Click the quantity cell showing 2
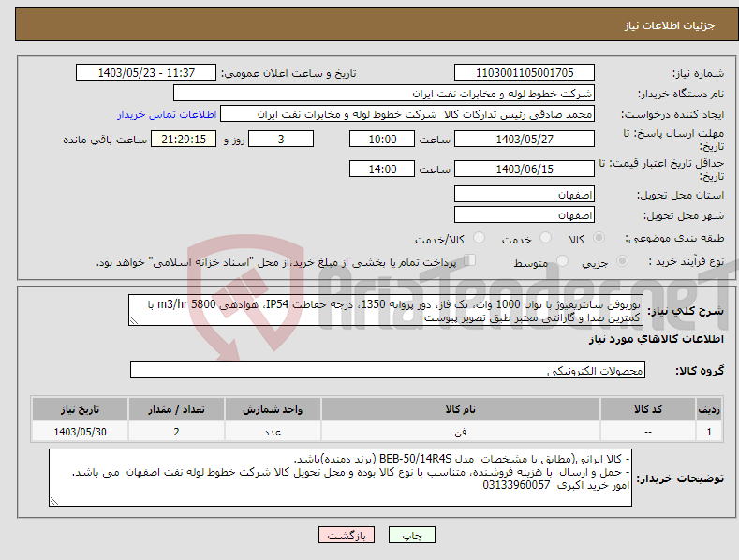The width and height of the screenshot is (739, 560). [176, 432]
